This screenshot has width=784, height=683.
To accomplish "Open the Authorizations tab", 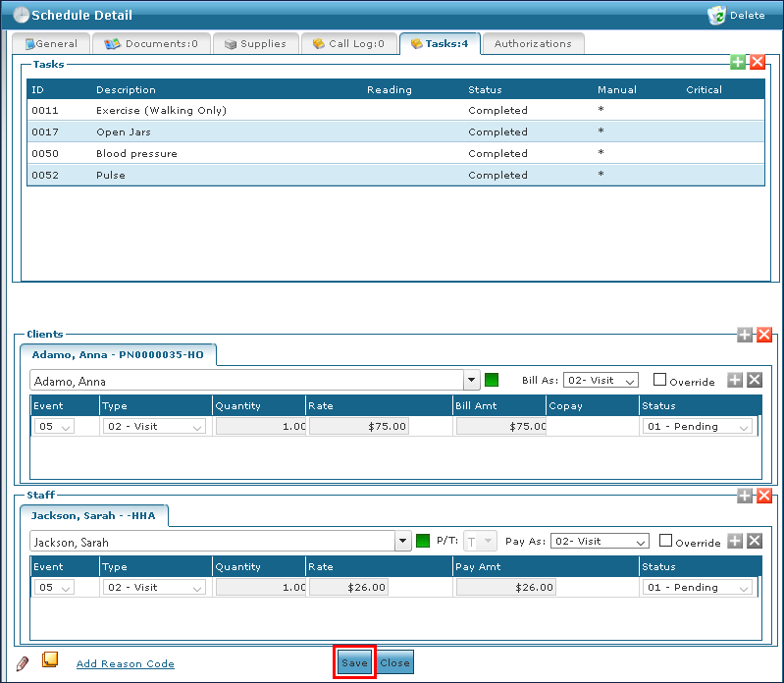I will (x=533, y=43).
